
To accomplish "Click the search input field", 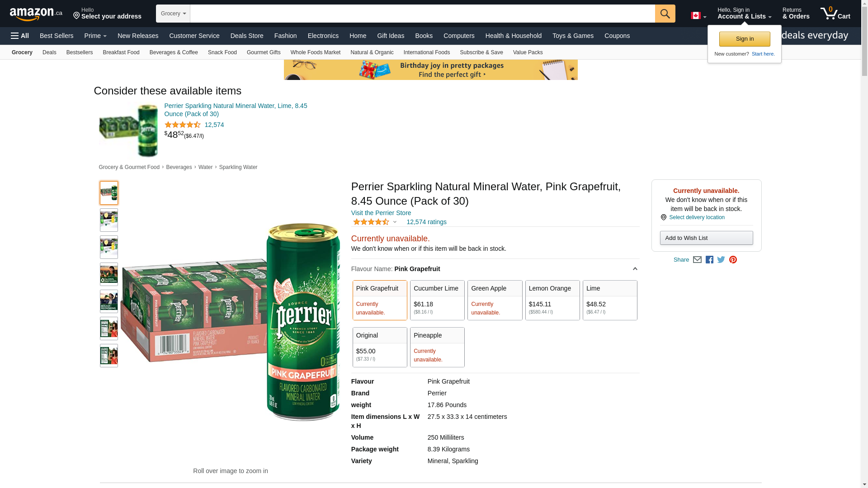I will [422, 14].
